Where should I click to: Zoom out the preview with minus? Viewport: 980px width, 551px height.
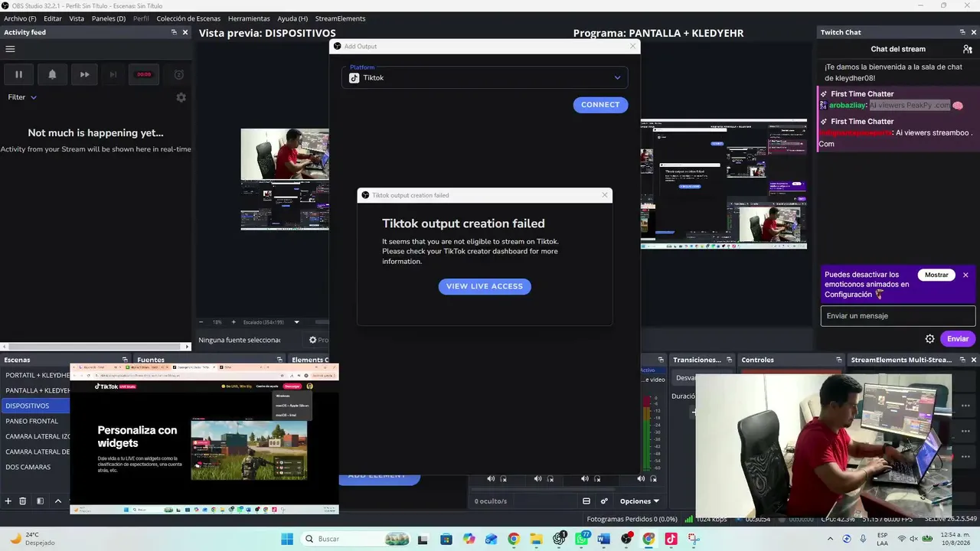tap(201, 322)
